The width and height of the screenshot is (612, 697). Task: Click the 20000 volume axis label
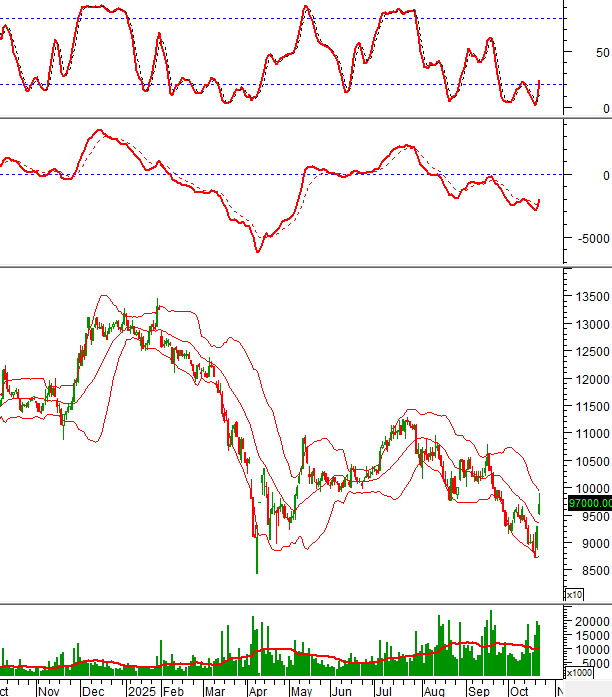click(588, 621)
